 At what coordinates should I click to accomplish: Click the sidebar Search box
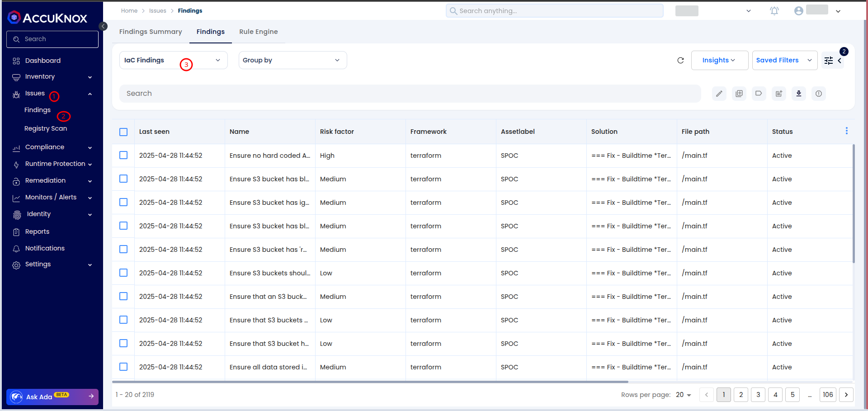click(52, 39)
